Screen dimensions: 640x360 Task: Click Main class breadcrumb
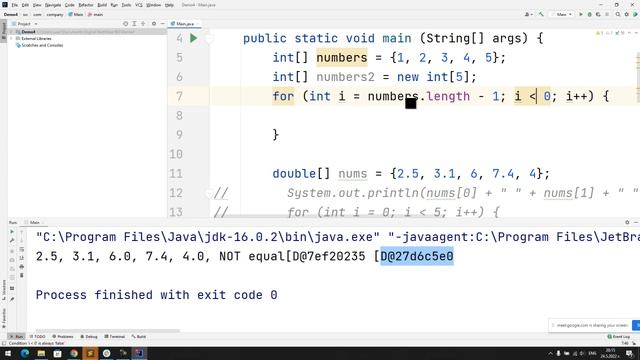coord(76,15)
